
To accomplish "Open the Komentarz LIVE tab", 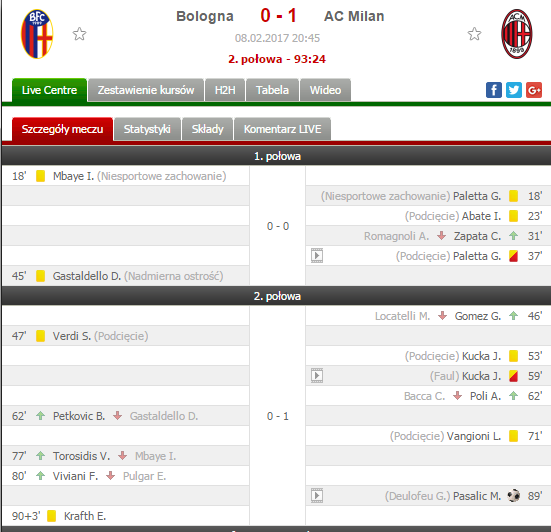I will [283, 129].
